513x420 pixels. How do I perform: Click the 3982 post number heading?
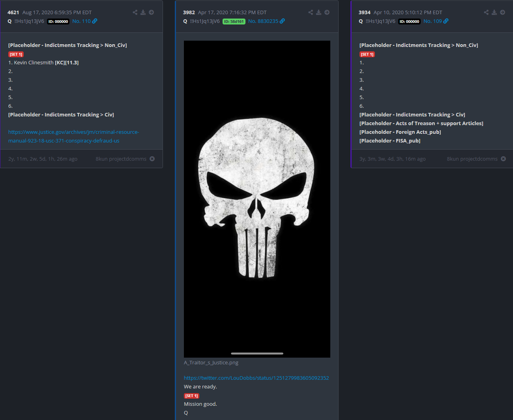point(189,13)
